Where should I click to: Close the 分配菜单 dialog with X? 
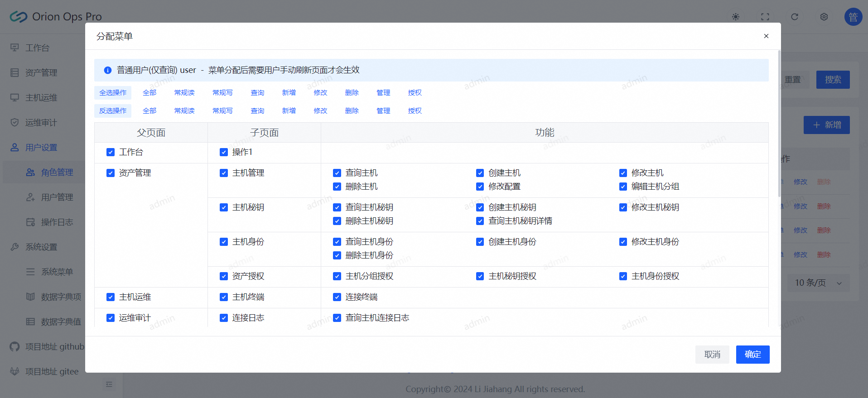(766, 36)
